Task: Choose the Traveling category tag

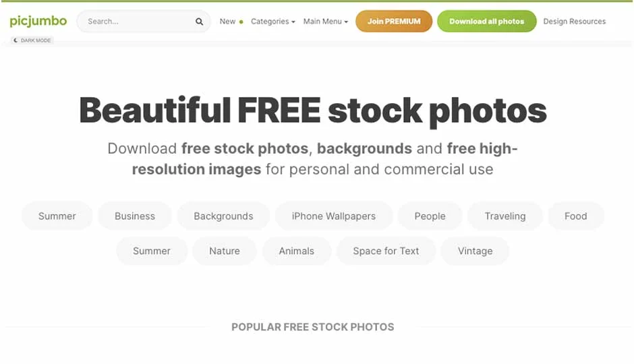Action: pos(505,216)
